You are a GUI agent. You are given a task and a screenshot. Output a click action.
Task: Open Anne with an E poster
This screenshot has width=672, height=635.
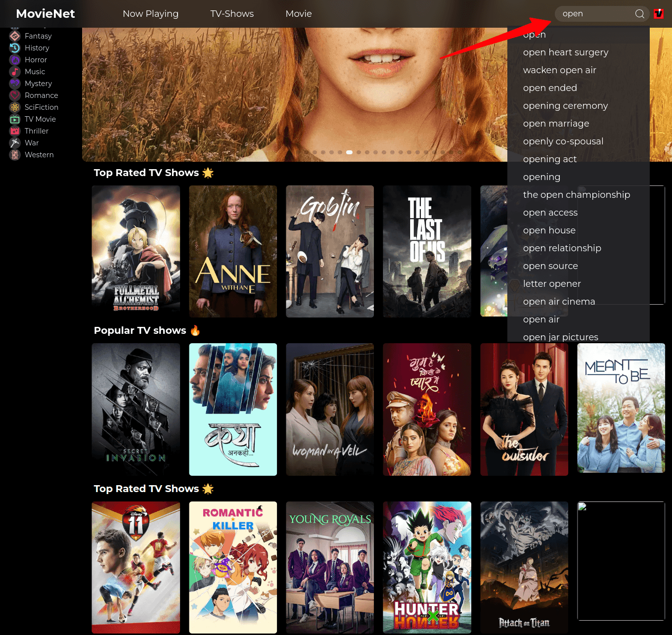[233, 251]
